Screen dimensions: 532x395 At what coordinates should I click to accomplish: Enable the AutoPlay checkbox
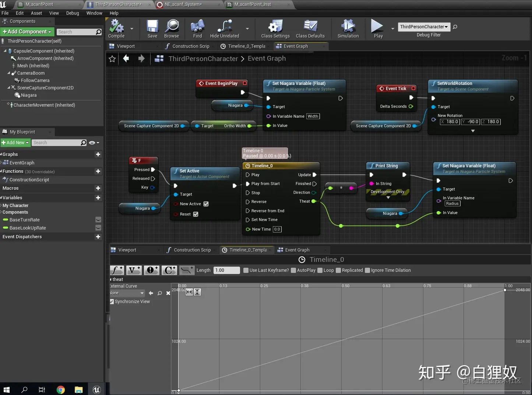[x=293, y=270]
